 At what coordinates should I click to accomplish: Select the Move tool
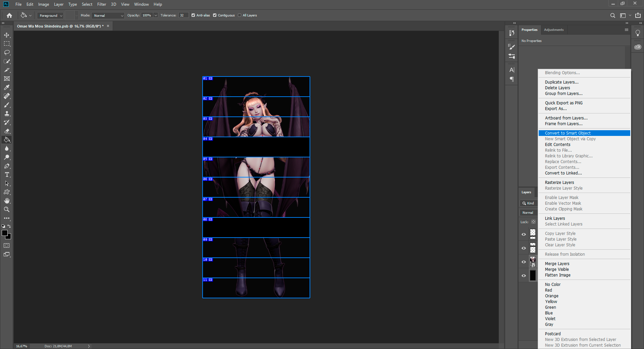tap(7, 35)
